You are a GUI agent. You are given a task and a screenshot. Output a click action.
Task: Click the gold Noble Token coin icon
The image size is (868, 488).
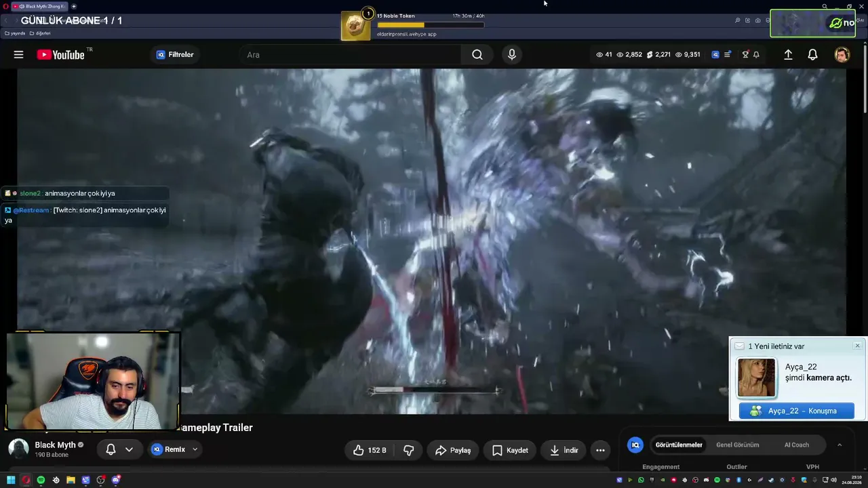pyautogui.click(x=355, y=26)
